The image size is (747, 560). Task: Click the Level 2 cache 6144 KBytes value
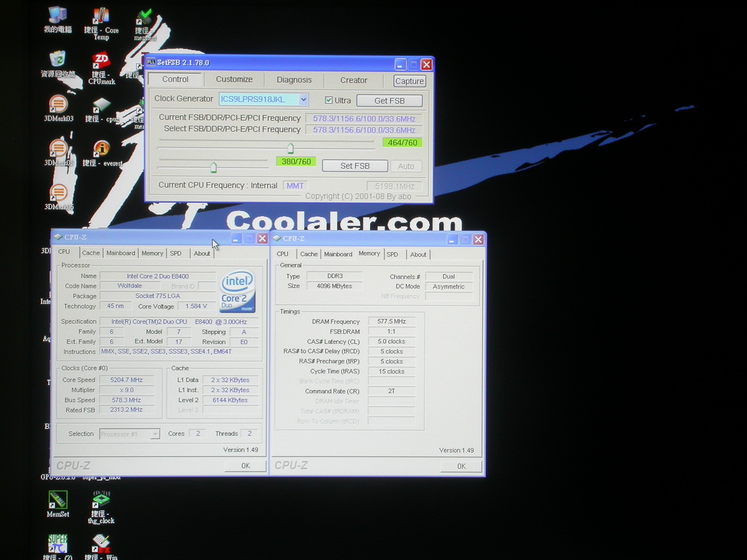230,400
